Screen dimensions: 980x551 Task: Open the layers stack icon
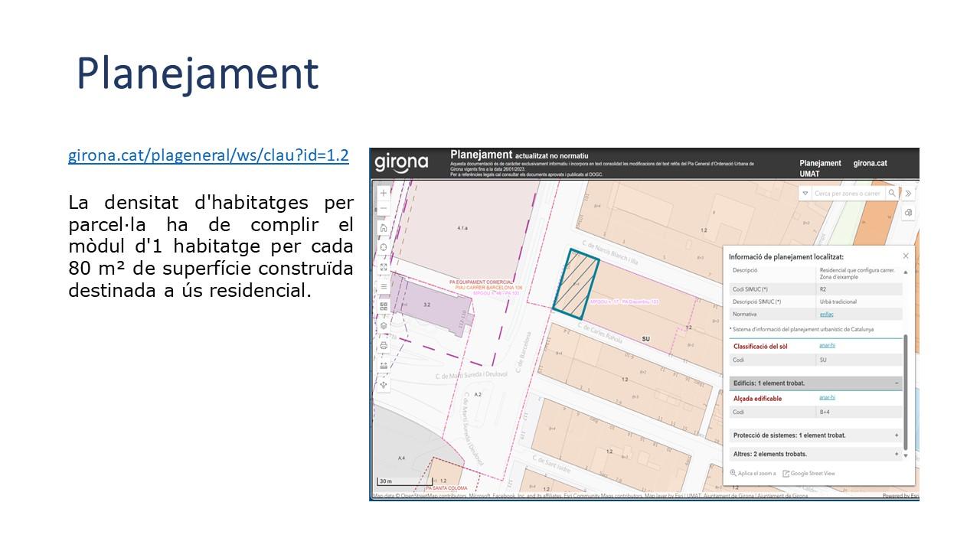coord(384,325)
